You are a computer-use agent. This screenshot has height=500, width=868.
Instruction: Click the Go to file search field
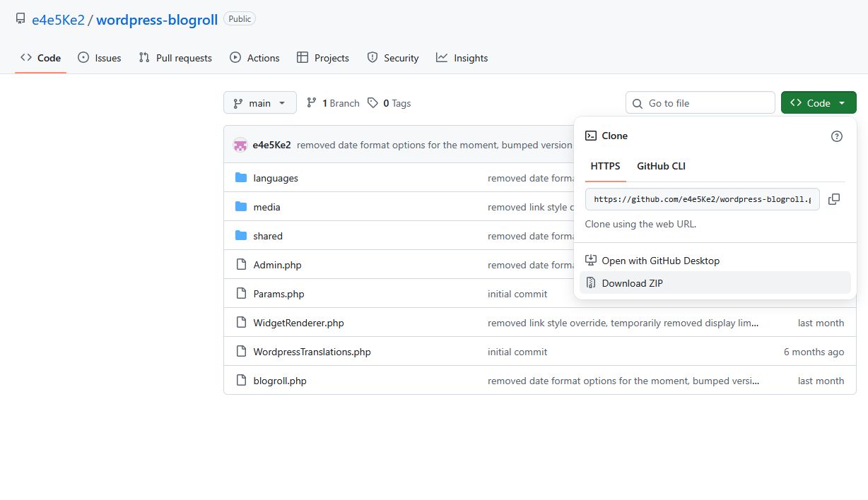tap(707, 103)
